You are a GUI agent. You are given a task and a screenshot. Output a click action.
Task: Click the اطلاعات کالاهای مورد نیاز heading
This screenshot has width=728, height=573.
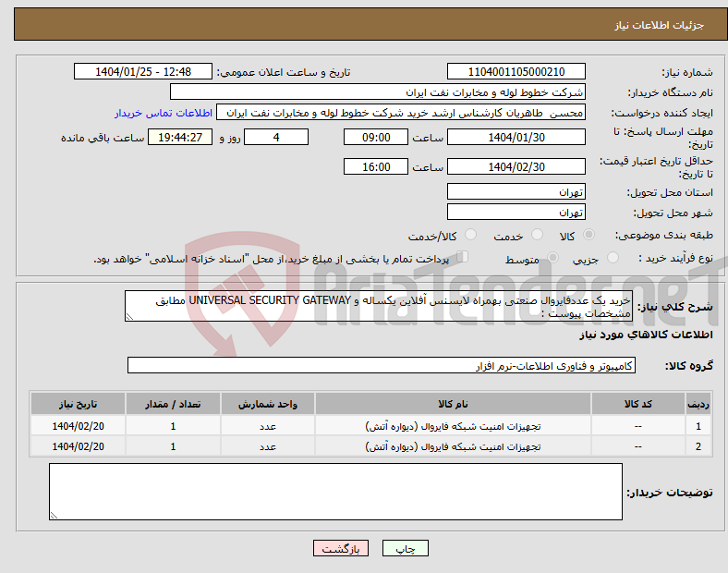coord(646,335)
